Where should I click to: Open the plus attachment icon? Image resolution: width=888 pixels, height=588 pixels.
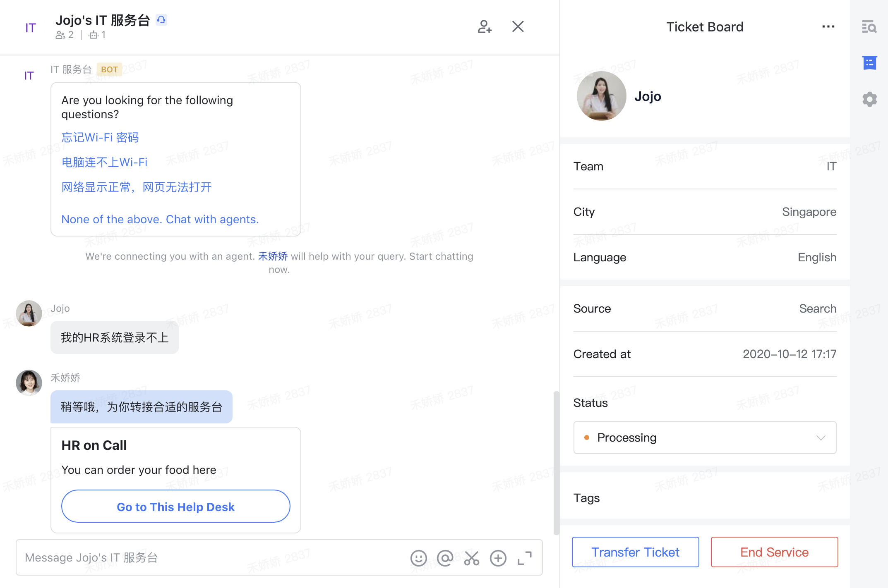[498, 558]
